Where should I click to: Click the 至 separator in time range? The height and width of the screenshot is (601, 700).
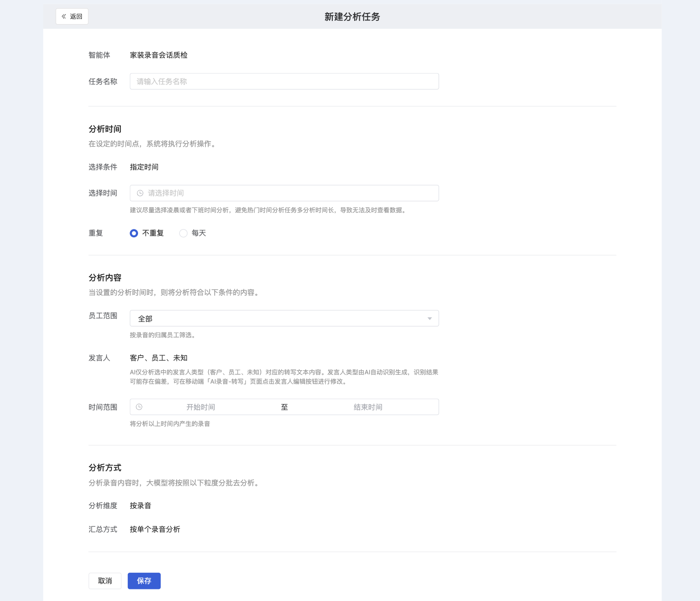pyautogui.click(x=284, y=407)
